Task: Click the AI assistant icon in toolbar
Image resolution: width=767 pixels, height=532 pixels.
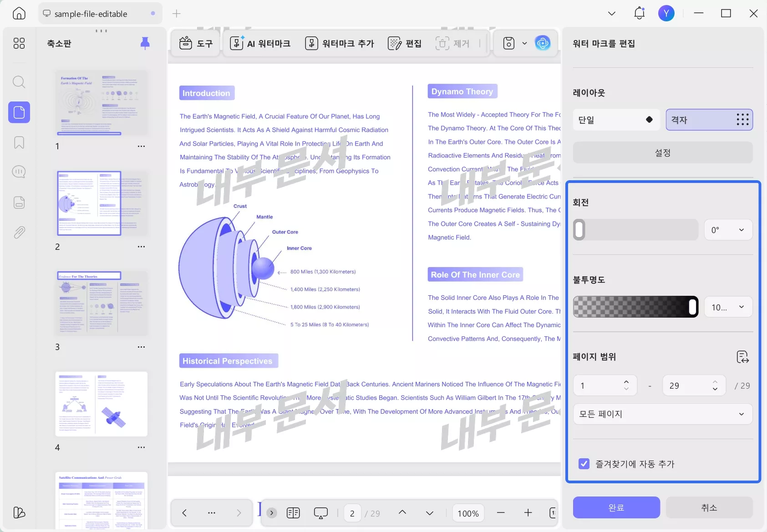Action: [542, 43]
